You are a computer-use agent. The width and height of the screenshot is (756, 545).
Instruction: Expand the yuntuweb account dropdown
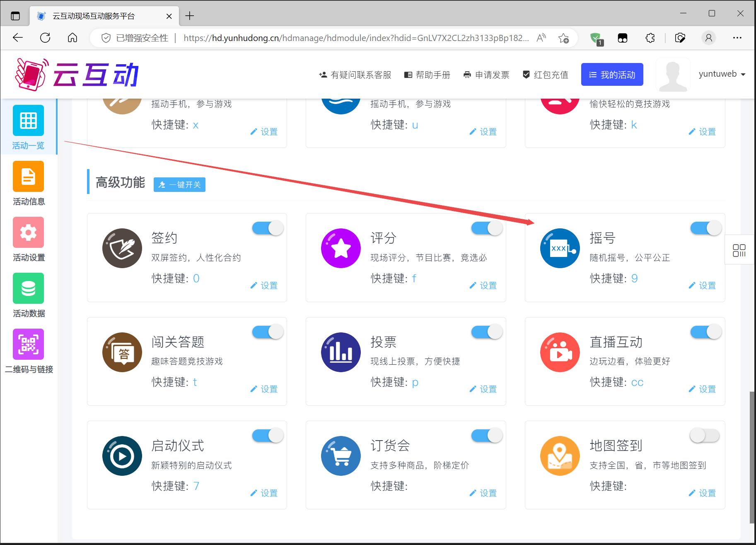(722, 74)
